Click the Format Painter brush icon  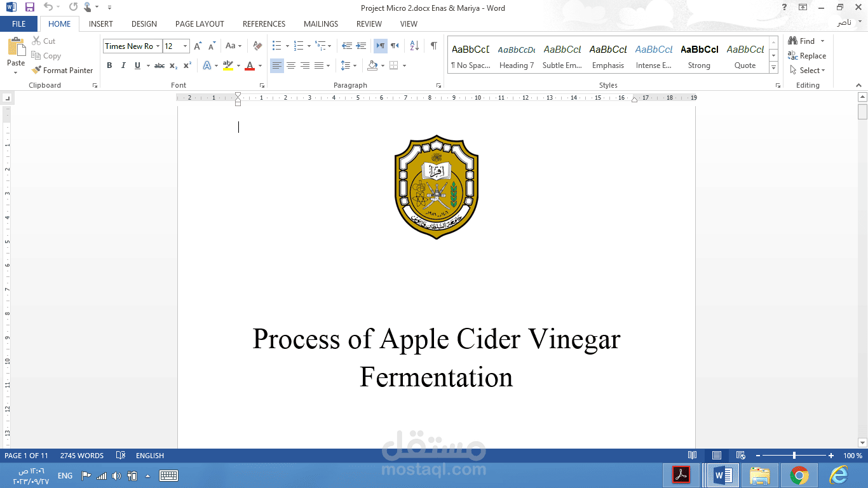[x=37, y=71]
